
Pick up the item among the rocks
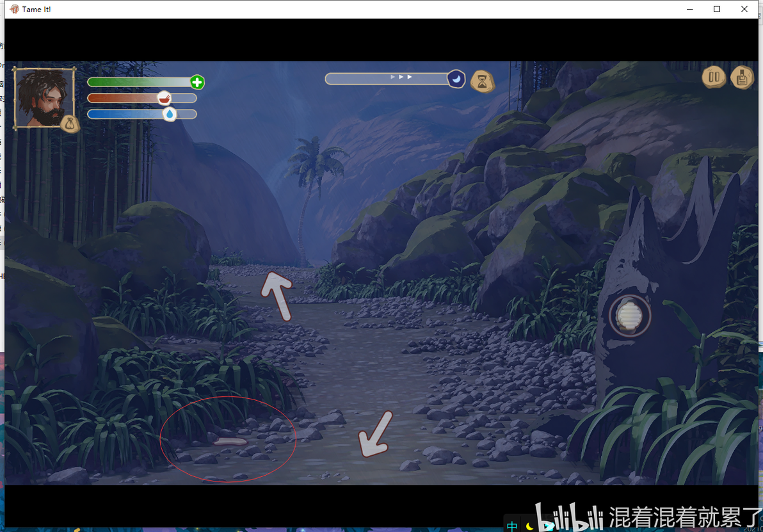click(x=230, y=442)
